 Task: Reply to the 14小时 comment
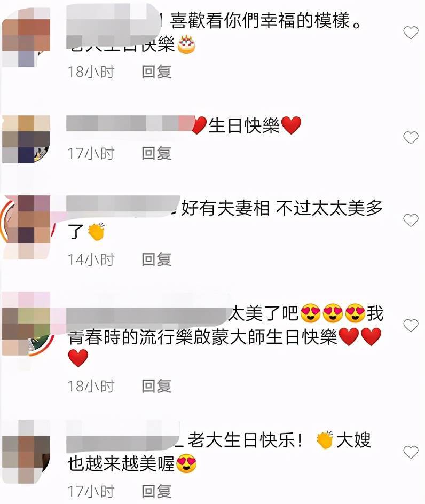[x=156, y=259]
